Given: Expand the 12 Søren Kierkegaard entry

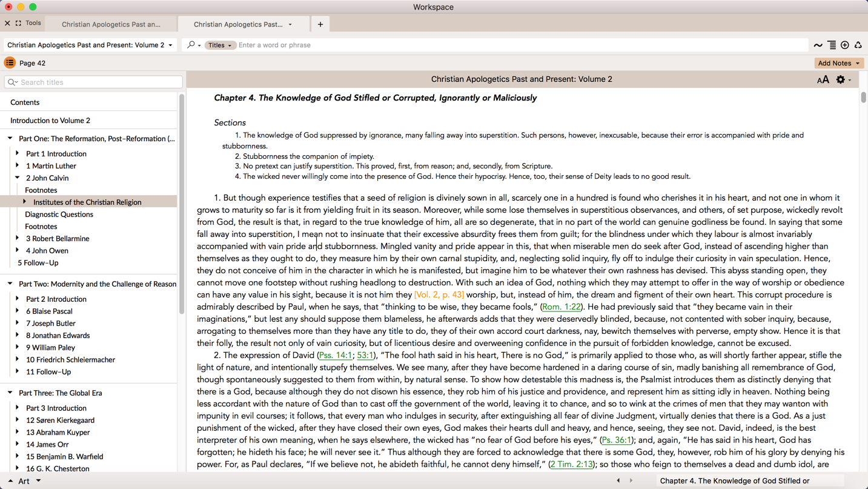Looking at the screenshot, I should (18, 420).
